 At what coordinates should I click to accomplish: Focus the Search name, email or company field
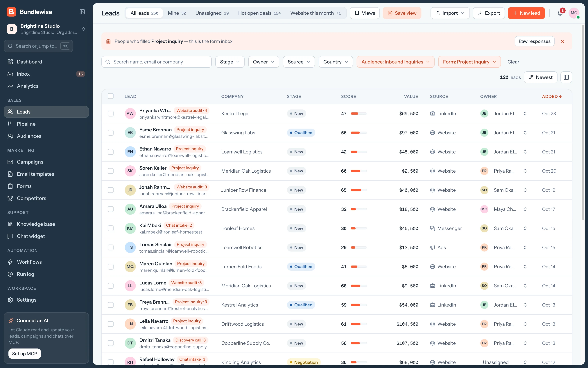click(x=157, y=62)
